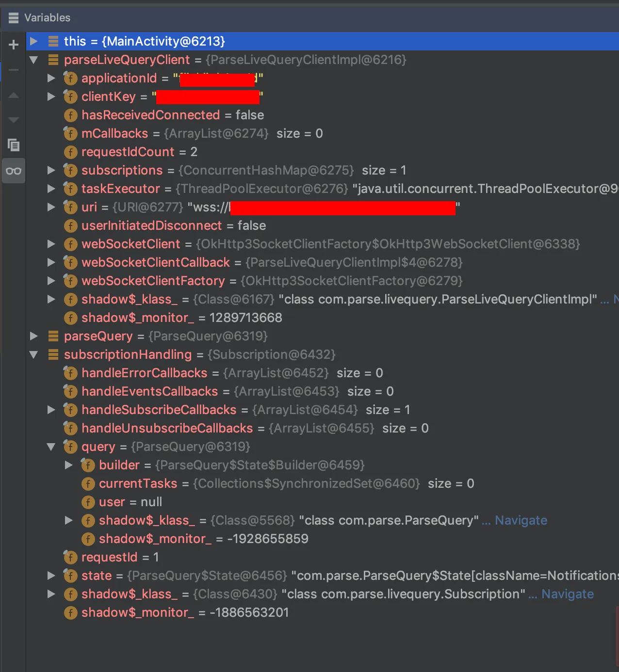
Task: Click the move watch down arrow
Action: pos(14,120)
